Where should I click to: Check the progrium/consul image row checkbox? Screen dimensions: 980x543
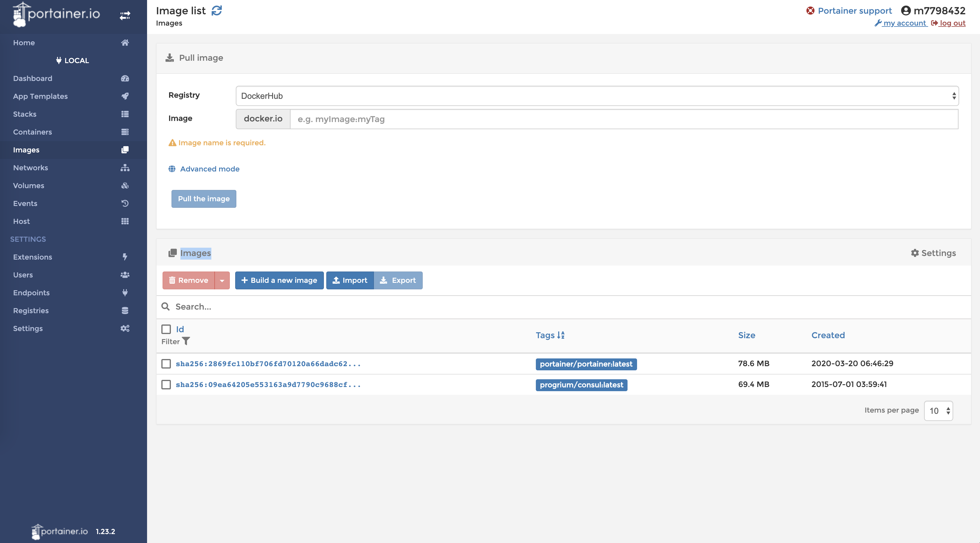point(166,384)
